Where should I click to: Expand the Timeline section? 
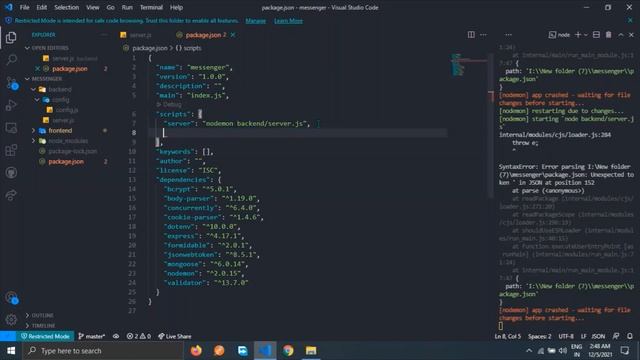click(27, 325)
